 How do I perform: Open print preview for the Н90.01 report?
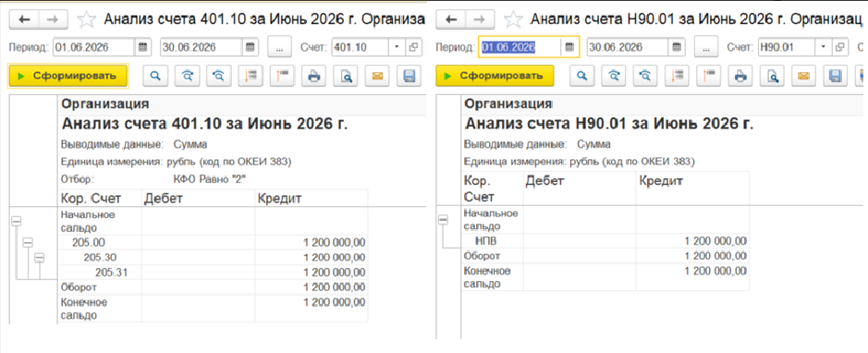(x=771, y=77)
